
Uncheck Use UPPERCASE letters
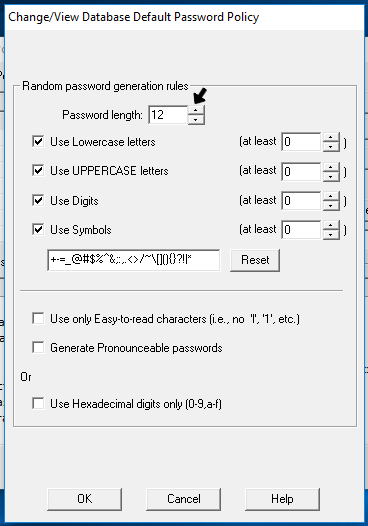pyautogui.click(x=38, y=170)
